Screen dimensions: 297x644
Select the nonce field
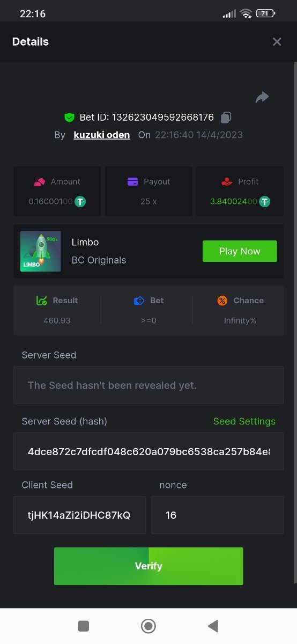218,515
